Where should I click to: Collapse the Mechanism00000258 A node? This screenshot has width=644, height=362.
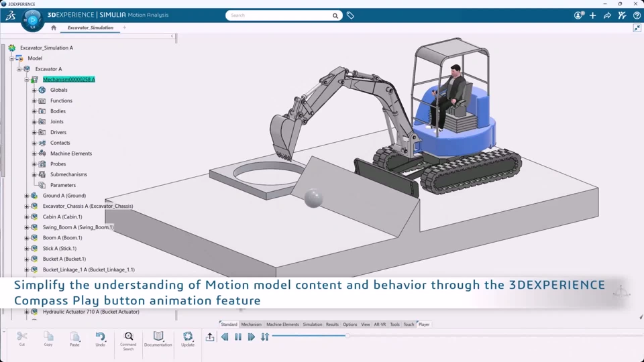27,80
